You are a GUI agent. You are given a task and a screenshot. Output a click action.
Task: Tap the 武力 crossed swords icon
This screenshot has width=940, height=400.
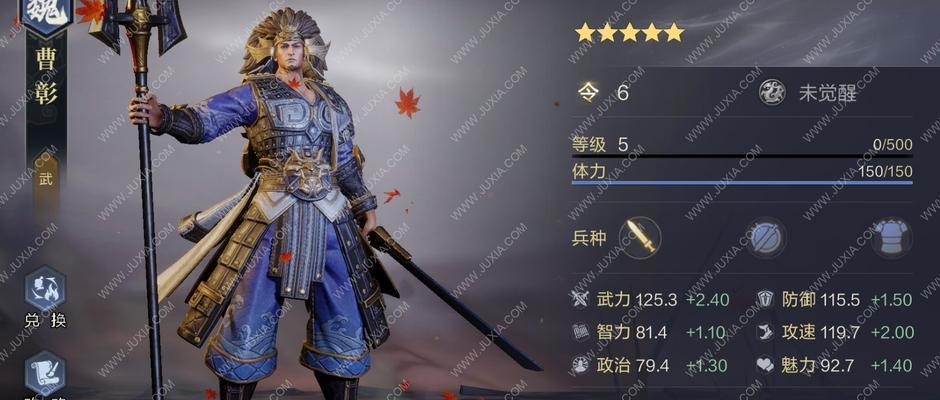point(581,300)
